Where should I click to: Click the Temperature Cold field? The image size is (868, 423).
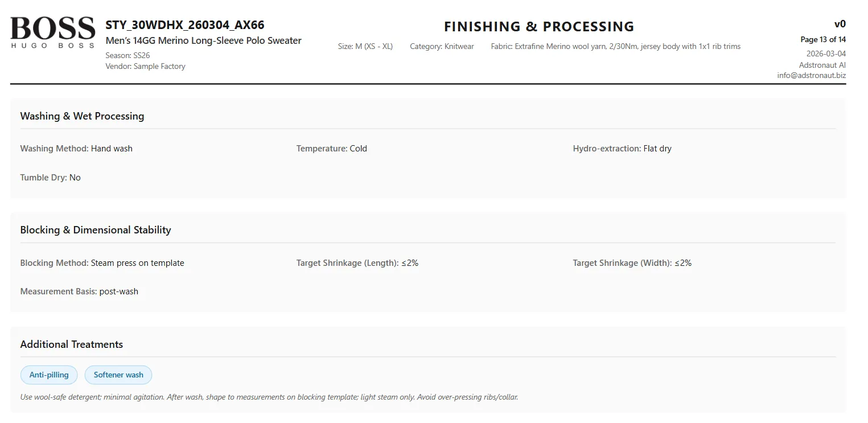pos(331,149)
